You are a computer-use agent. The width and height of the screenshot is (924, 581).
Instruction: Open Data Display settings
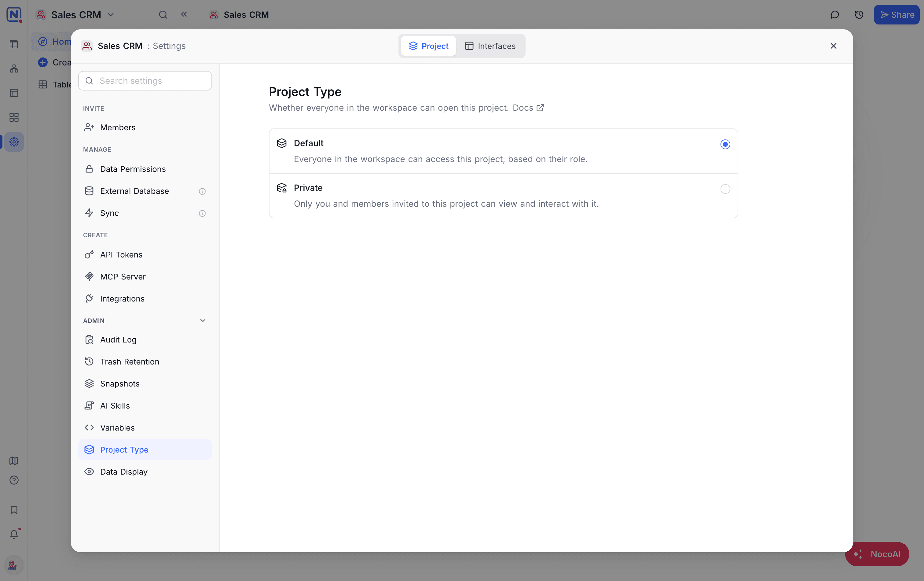tap(145, 472)
